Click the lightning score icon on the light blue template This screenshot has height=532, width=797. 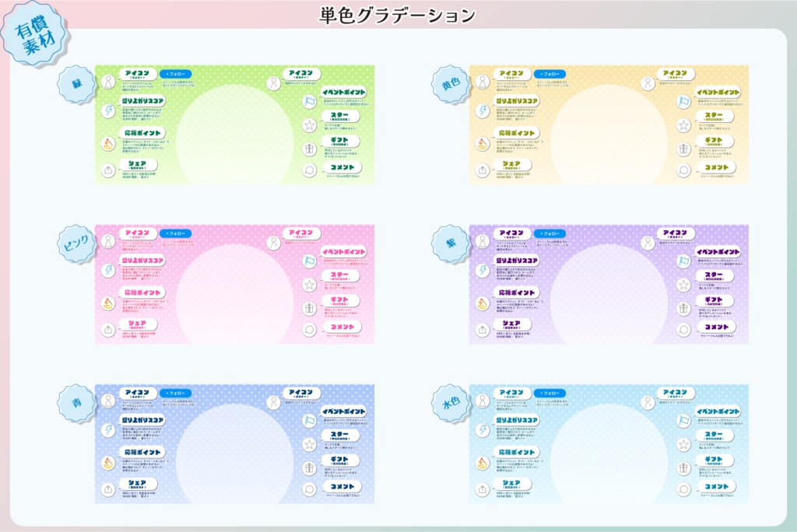tap(482, 429)
